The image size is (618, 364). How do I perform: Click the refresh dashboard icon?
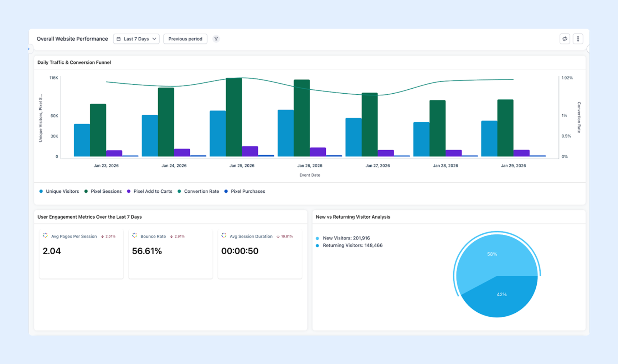(565, 39)
